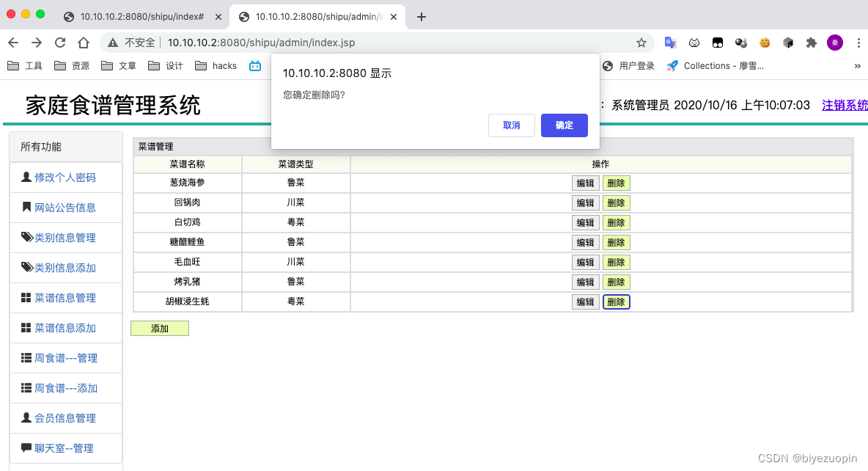
Task: Reload the current page
Action: click(60, 43)
